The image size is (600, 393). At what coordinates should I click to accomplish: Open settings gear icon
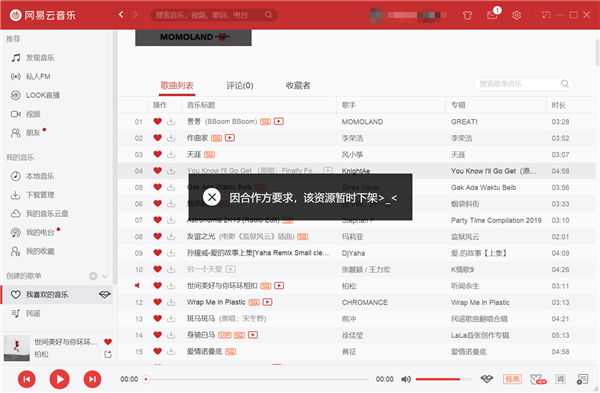(517, 15)
